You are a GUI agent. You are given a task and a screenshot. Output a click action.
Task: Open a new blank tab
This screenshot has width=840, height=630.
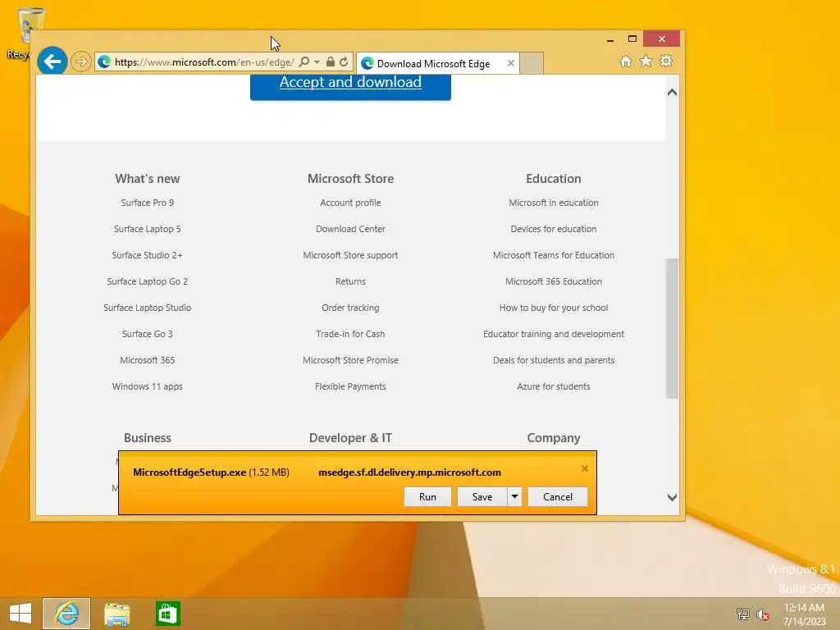[532, 63]
